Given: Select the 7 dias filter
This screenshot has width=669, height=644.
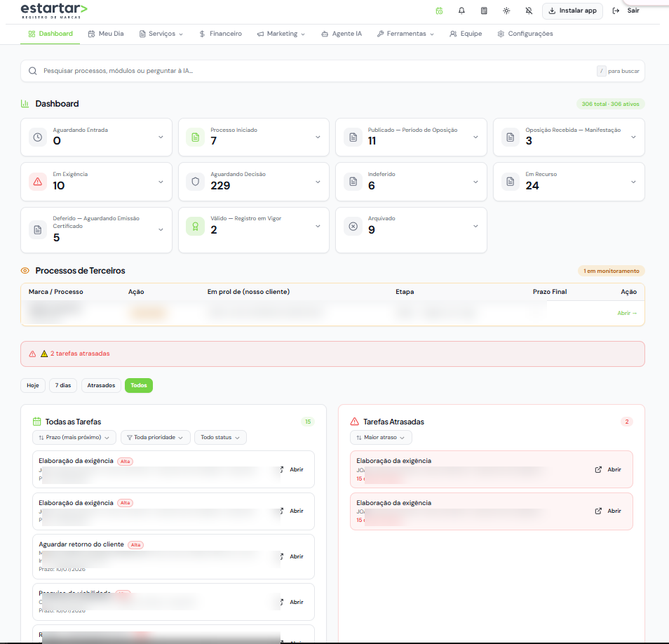Looking at the screenshot, I should click(x=63, y=385).
